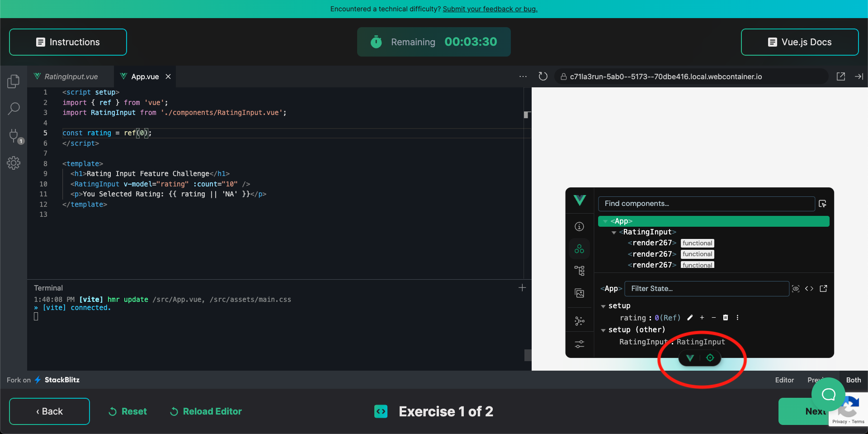Click the Terminal panel heading
868x434 pixels.
click(x=48, y=288)
